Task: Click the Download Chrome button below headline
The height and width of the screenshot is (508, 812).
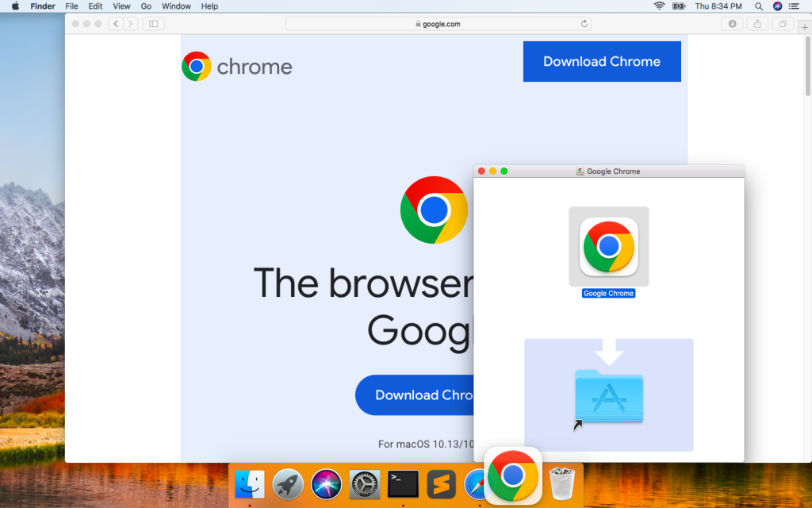Action: (x=415, y=395)
